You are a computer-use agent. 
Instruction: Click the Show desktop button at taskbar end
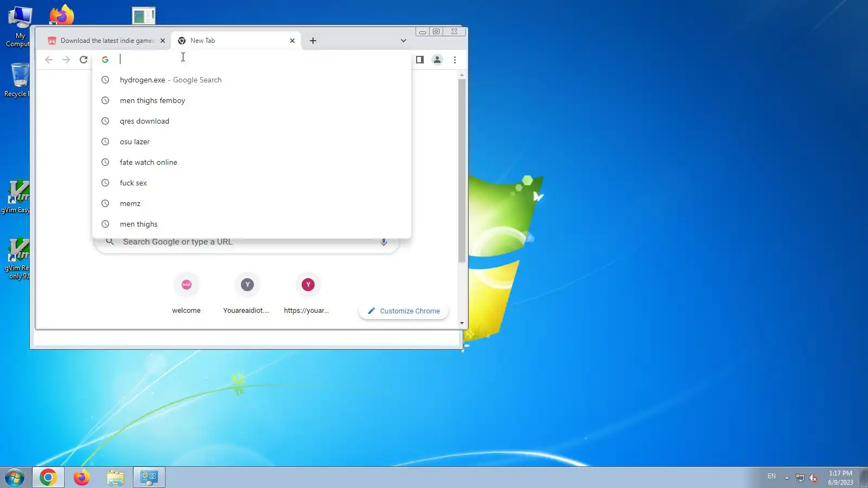pos(864,478)
